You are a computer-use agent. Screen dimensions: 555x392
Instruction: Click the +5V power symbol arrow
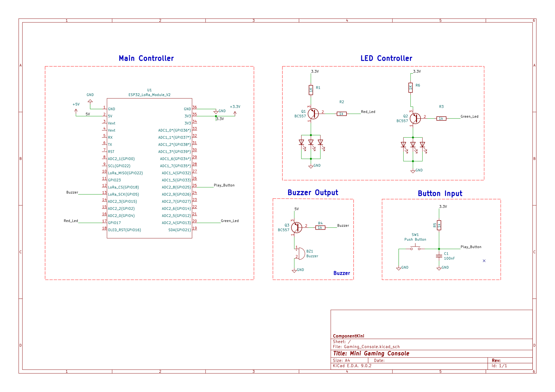pyautogui.click(x=76, y=111)
